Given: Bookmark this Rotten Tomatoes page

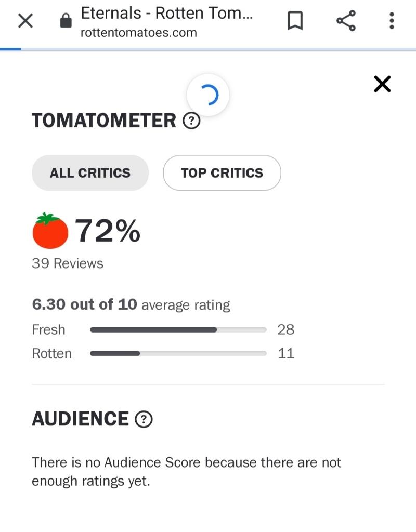Looking at the screenshot, I should (x=295, y=21).
